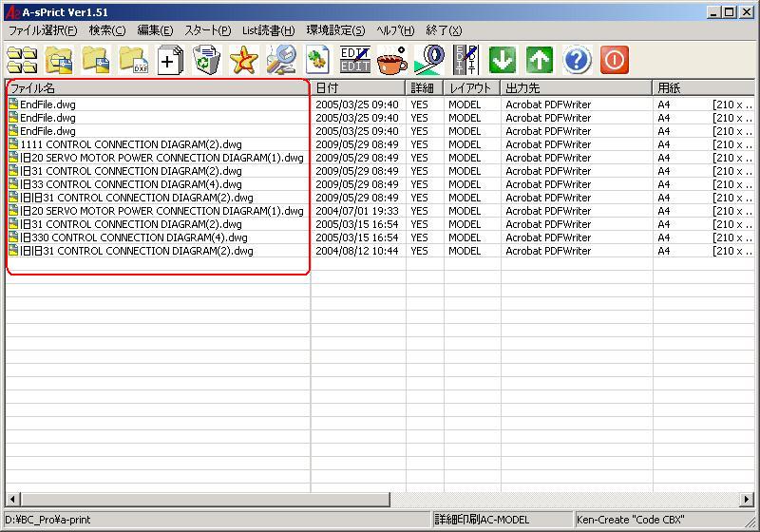Viewport: 760px width, 532px height.
Task: Click the coffee cup toolbar icon
Action: coord(391,60)
